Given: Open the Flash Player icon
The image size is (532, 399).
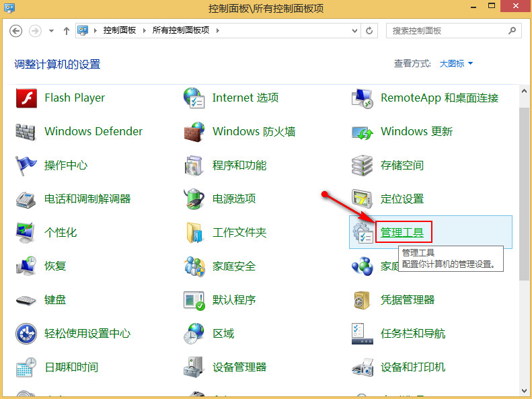Looking at the screenshot, I should 26,98.
